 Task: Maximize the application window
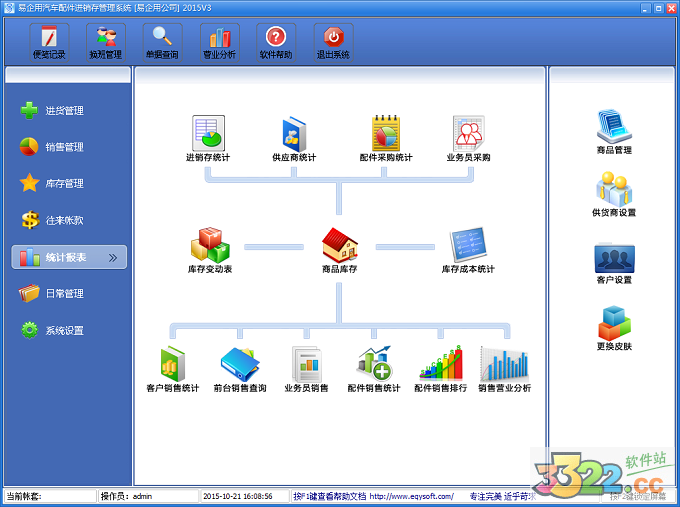click(658, 8)
